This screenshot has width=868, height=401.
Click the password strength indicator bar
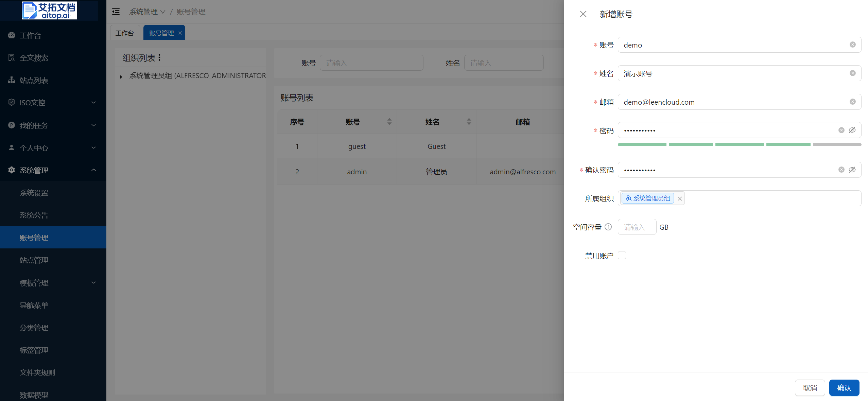coord(739,145)
